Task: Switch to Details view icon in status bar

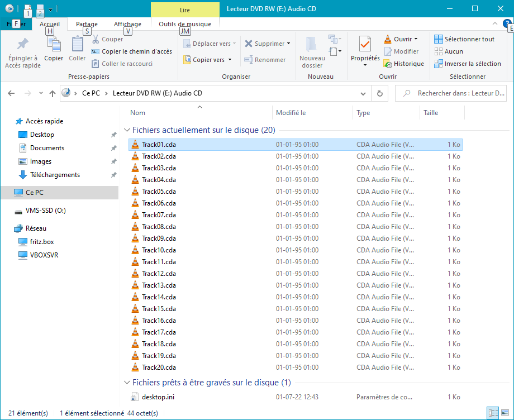Action: [x=493, y=413]
